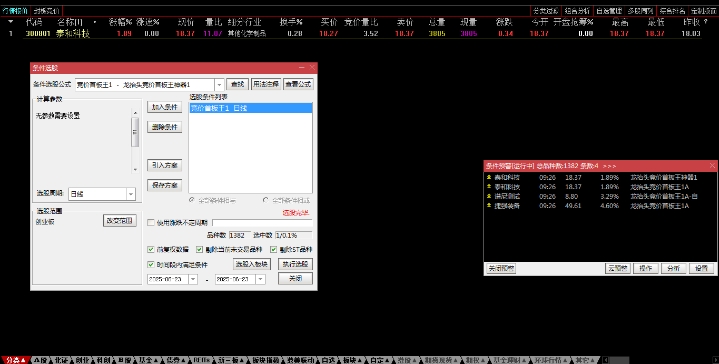
Task: Click the 保存方案 button
Action: [x=165, y=185]
